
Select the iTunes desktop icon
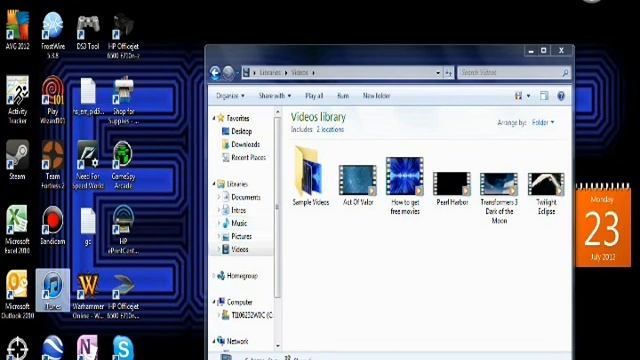53,290
